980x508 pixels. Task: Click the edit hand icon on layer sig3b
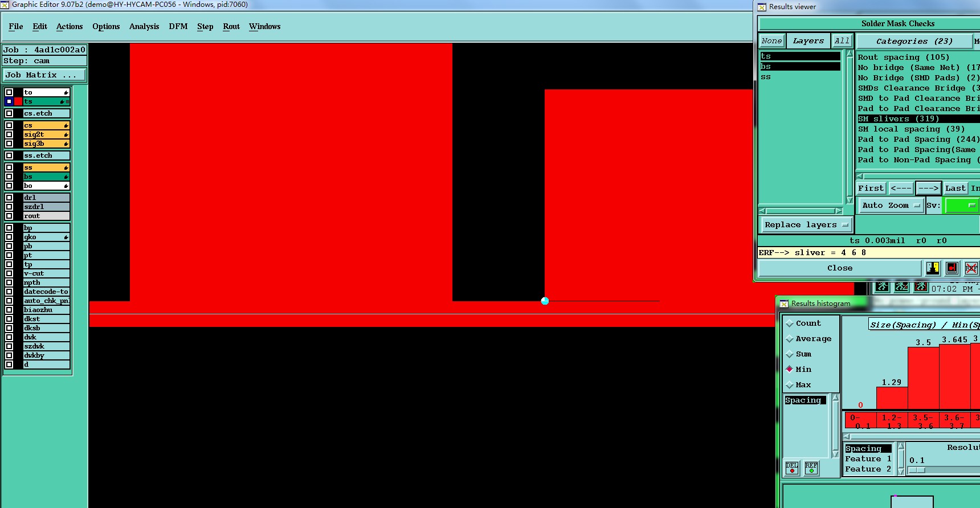tap(66, 144)
